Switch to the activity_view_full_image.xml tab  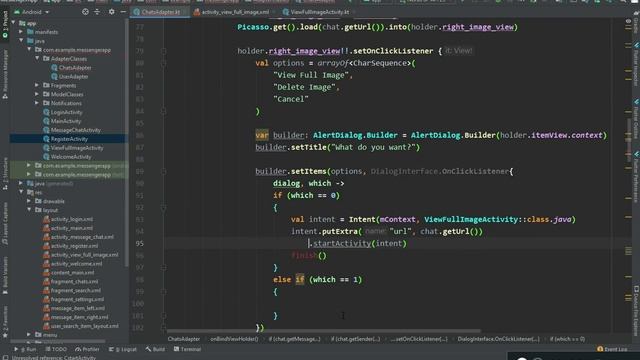click(234, 12)
